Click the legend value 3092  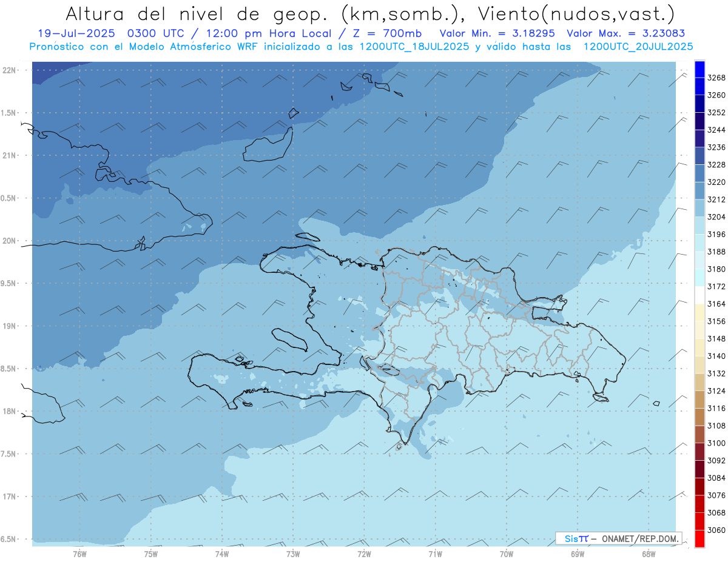tap(716, 460)
